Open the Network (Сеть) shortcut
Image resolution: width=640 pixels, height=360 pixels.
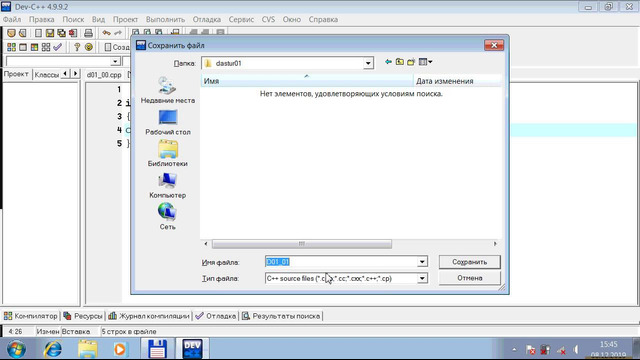click(167, 217)
